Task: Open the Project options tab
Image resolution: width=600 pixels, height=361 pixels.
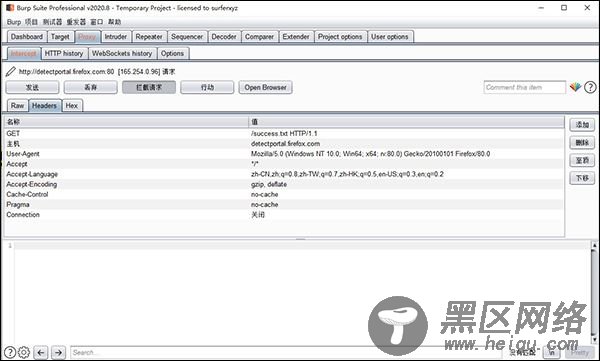Action: (340, 37)
